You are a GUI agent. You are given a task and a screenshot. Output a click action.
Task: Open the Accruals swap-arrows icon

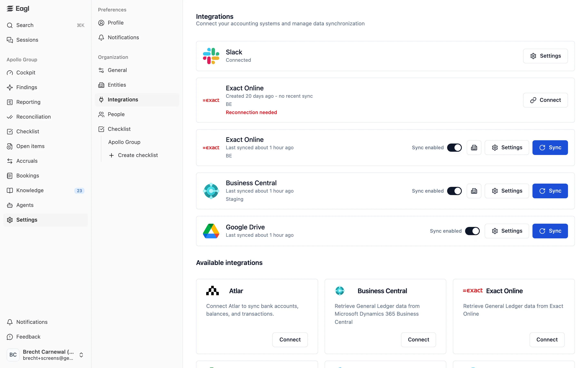pos(10,161)
